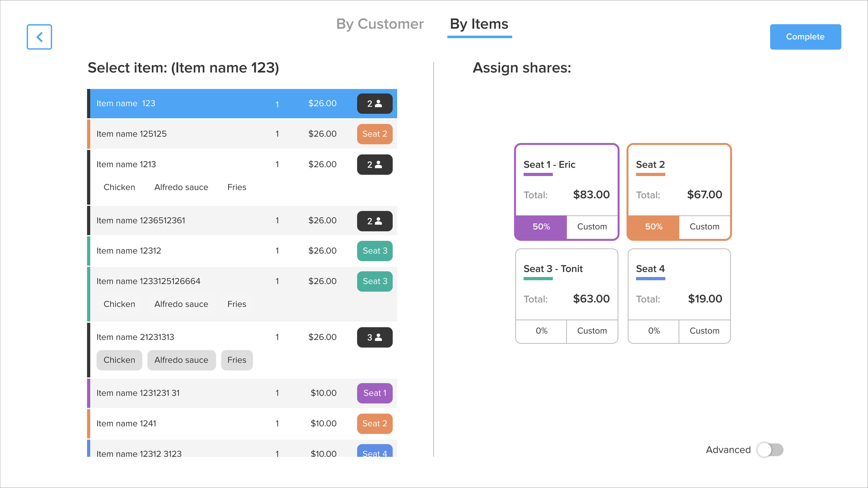Screen dimensions: 868x488
Task: Select the 3-person badge on Item name 21231313
Action: tap(375, 337)
